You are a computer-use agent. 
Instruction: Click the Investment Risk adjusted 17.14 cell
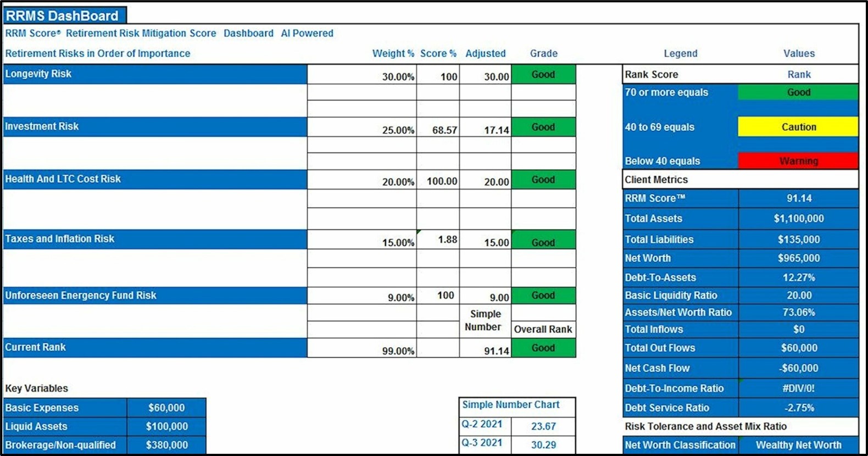[485, 127]
